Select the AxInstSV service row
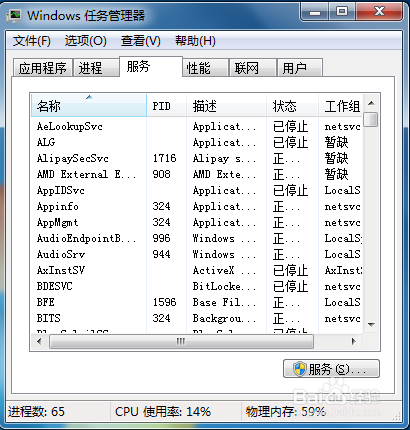The image size is (410, 430). pyautogui.click(x=197, y=270)
